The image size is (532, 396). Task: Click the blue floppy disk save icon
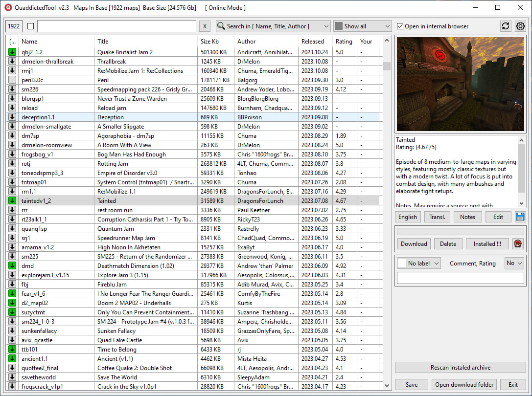pyautogui.click(x=520, y=217)
